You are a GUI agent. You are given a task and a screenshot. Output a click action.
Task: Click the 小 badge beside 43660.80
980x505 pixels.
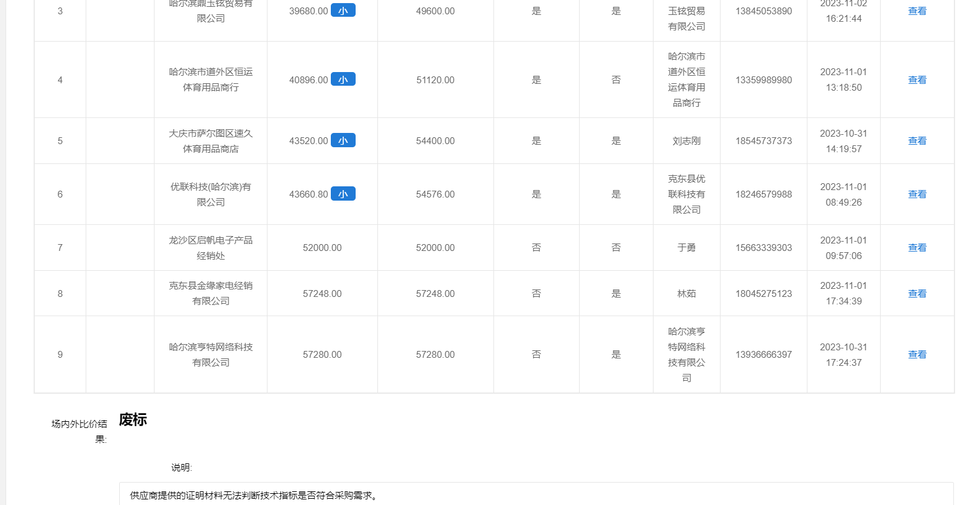(x=343, y=194)
